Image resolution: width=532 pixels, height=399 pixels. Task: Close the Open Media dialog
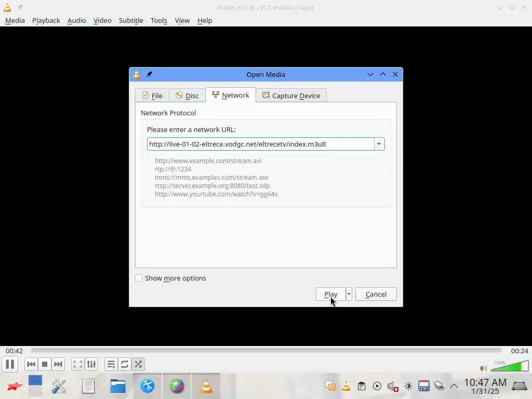[395, 74]
